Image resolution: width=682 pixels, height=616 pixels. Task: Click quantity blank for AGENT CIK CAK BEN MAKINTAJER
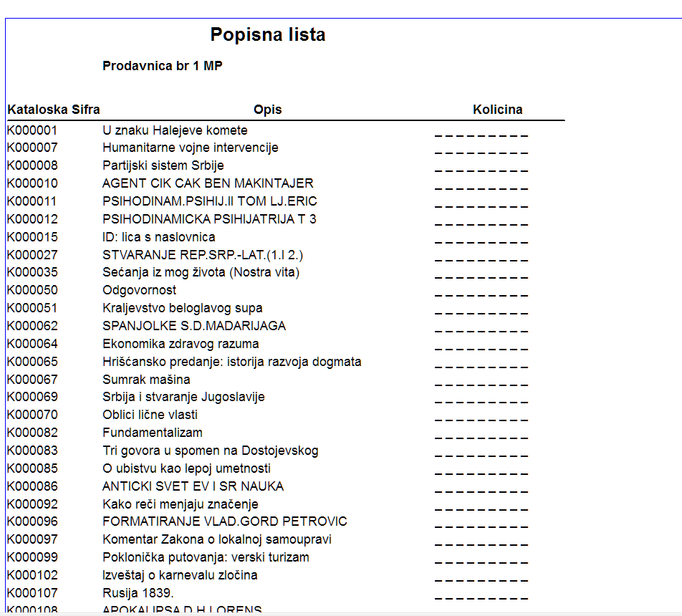(481, 186)
